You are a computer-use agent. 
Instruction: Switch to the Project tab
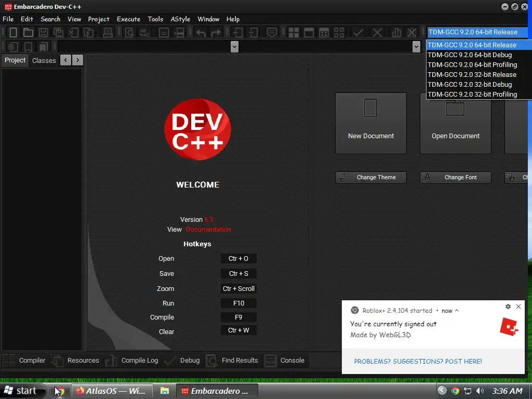point(15,60)
